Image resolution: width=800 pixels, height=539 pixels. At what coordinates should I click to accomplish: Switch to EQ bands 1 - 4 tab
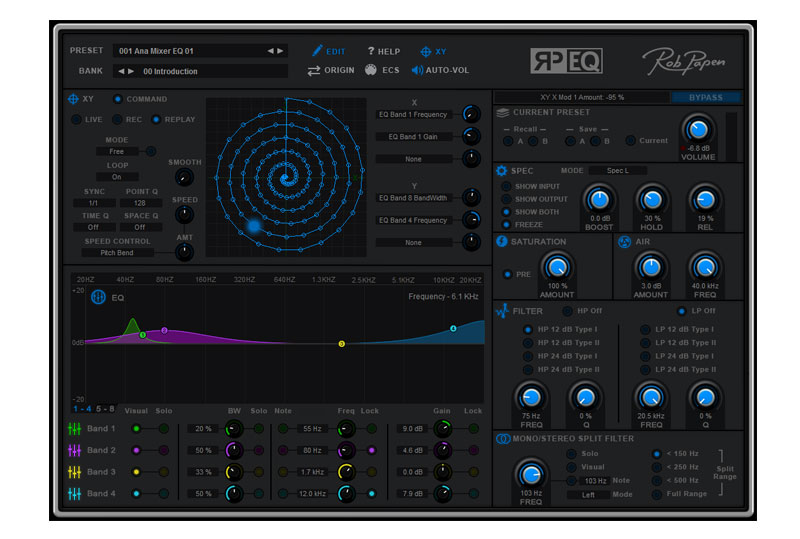tap(83, 409)
